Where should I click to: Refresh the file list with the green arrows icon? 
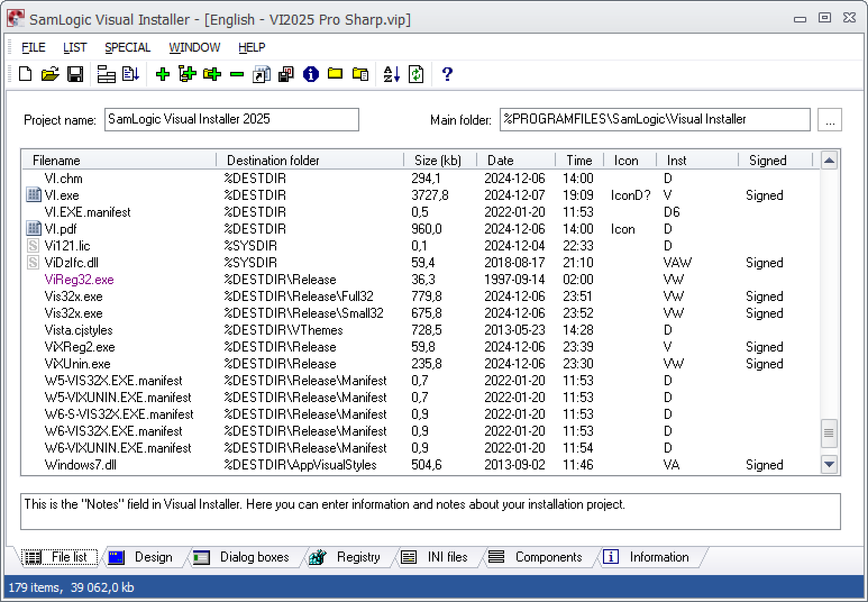(416, 74)
